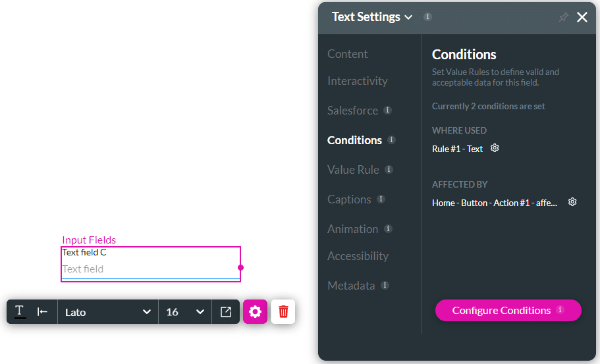Image resolution: width=600 pixels, height=364 pixels.
Task: Click the Rule #1 - Text link
Action: click(457, 149)
